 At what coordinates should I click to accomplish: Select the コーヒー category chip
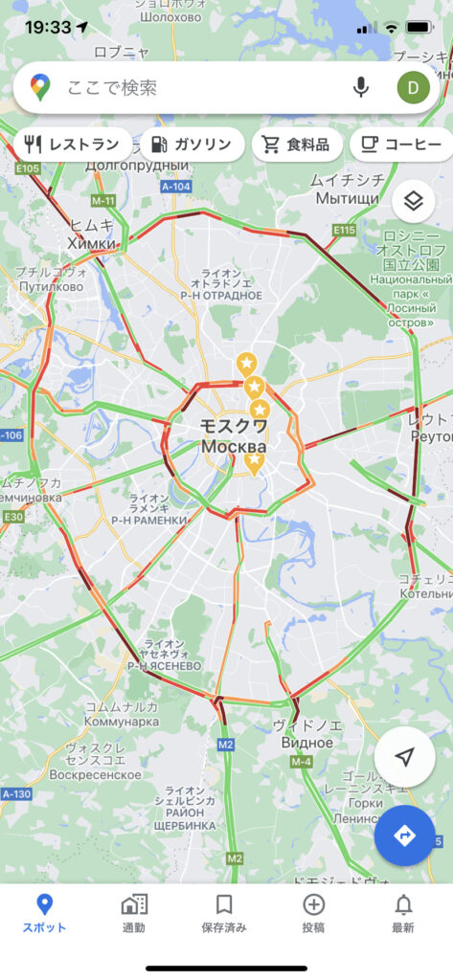tap(401, 145)
